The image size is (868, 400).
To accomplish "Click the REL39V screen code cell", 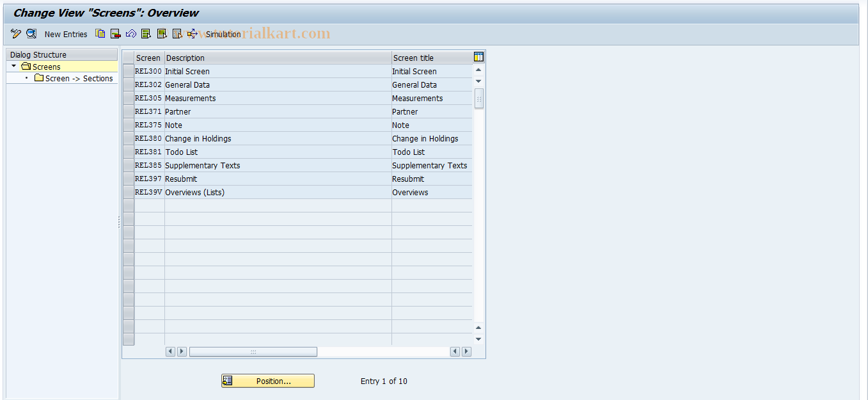I will pos(149,192).
